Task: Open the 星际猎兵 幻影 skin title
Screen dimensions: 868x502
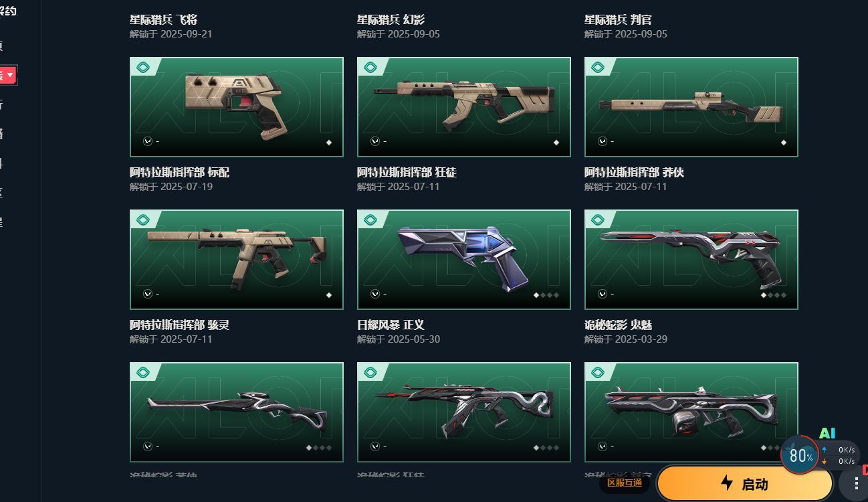Action: click(391, 19)
